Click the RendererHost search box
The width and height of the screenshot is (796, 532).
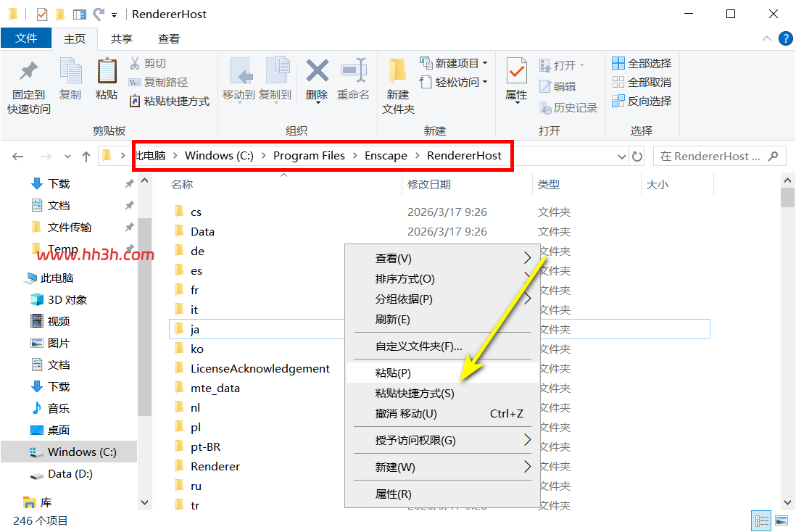[x=719, y=157]
